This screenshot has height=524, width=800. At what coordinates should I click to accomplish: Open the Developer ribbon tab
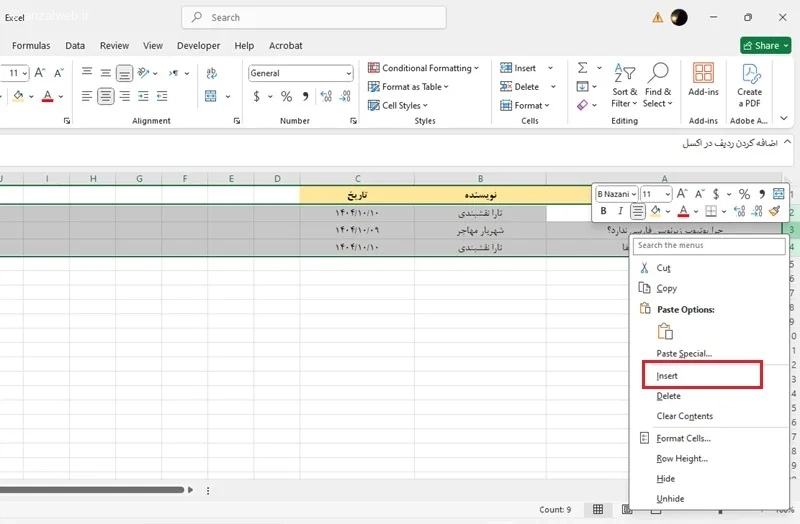tap(198, 45)
